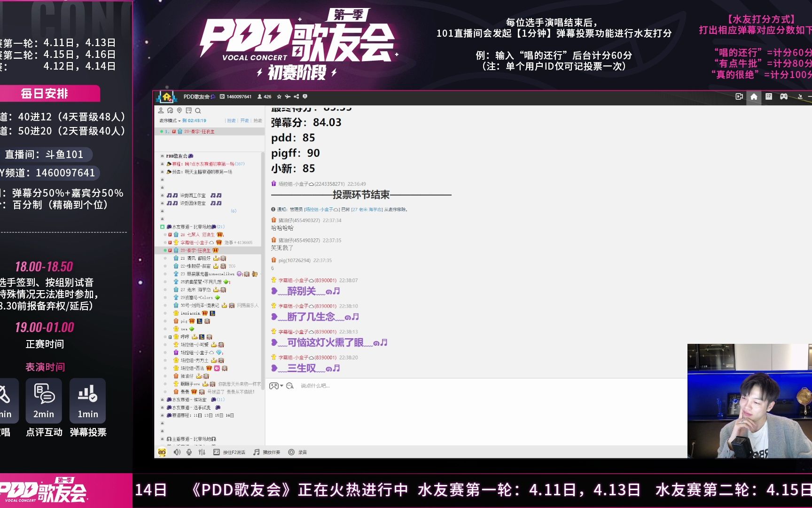Screen dimensions: 812x508
Task: Open the 评委团工作室 channel
Action: [194, 195]
